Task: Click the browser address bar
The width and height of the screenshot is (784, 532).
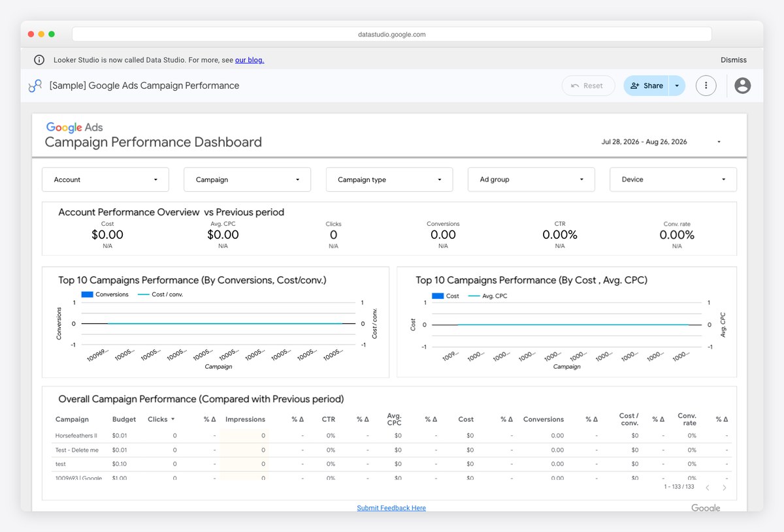Action: (x=392, y=34)
